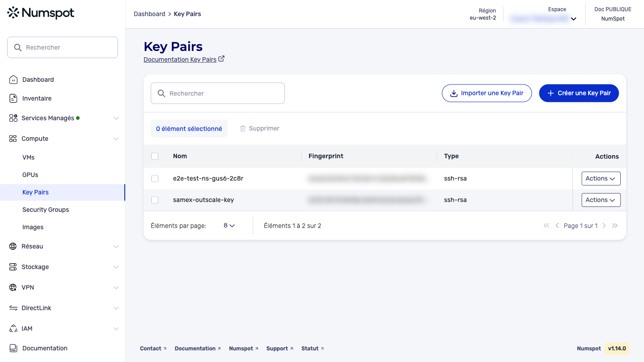644x362 pixels.
Task: Click the e2e-test-ns-gus6-2c8r name cell
Action: tap(208, 178)
